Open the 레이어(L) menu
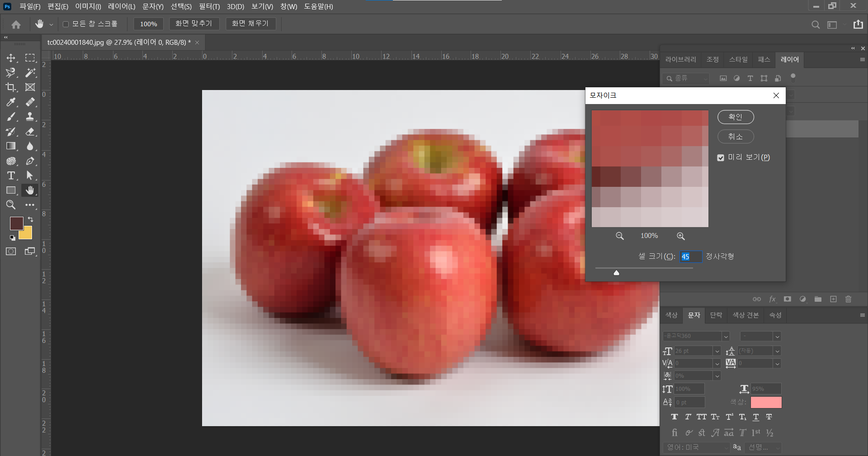Image resolution: width=868 pixels, height=456 pixels. (122, 6)
